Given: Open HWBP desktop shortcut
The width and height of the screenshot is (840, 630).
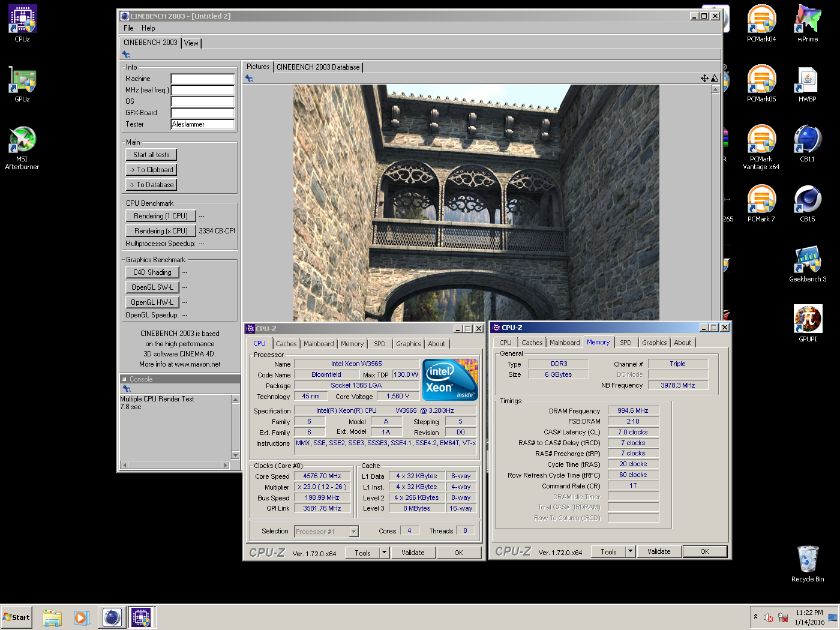Looking at the screenshot, I should tap(808, 83).
